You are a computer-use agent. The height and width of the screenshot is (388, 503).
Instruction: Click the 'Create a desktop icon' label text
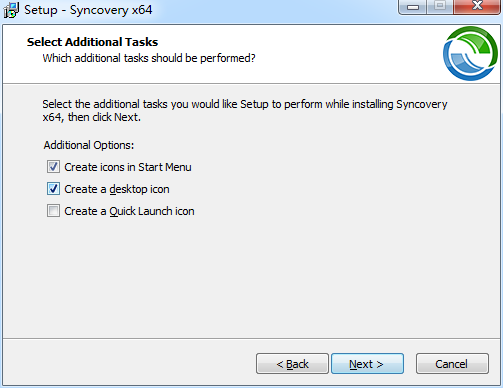click(117, 189)
